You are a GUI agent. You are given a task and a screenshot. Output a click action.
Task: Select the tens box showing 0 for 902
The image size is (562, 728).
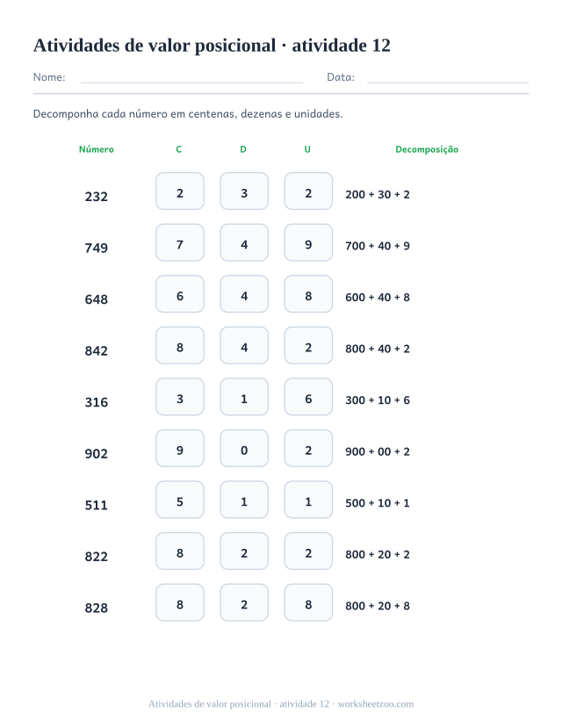pos(244,449)
